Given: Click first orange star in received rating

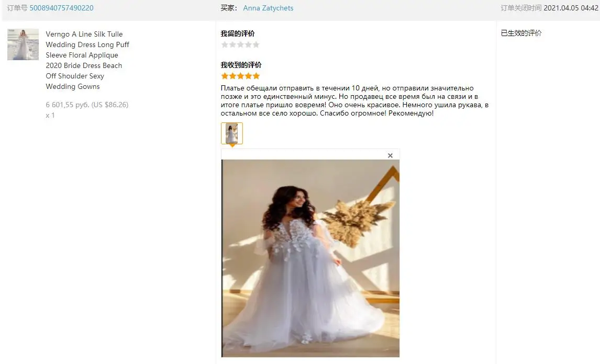Looking at the screenshot, I should click(225, 76).
